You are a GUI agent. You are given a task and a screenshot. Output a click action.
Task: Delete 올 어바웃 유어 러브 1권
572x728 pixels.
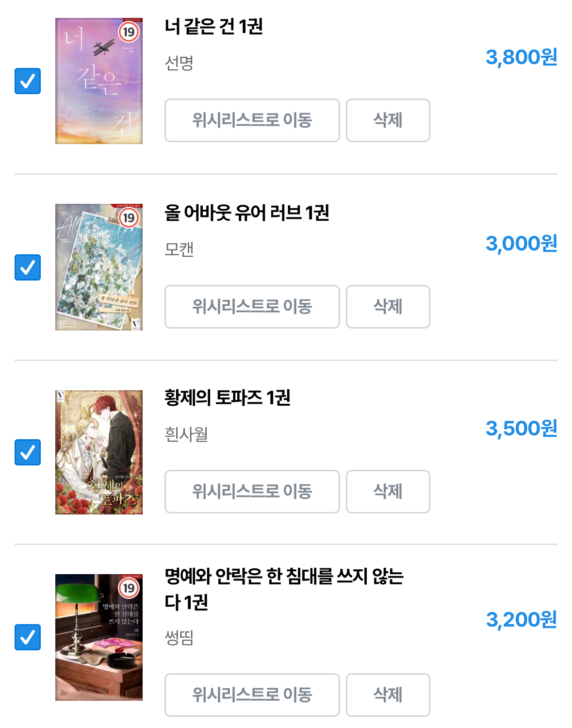(388, 307)
